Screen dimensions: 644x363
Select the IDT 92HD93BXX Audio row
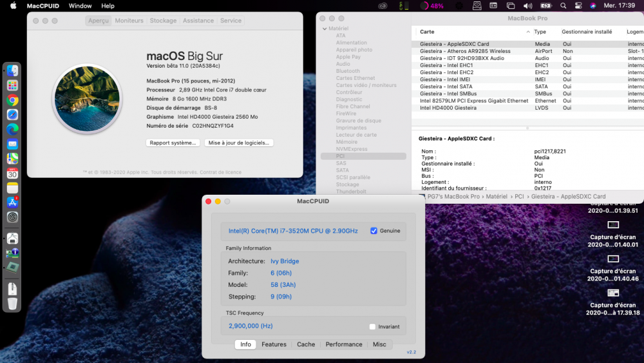[x=527, y=58]
